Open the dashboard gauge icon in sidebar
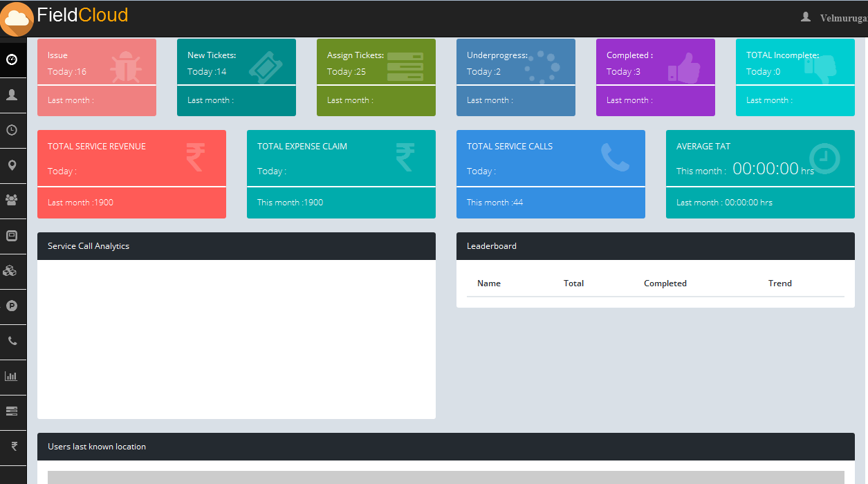Viewport: 868px width, 484px height. [12, 59]
